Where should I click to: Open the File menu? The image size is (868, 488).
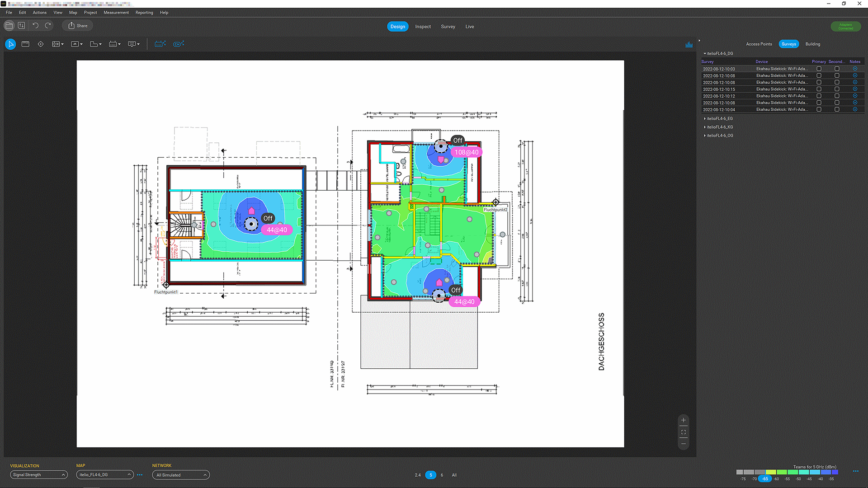click(x=9, y=13)
